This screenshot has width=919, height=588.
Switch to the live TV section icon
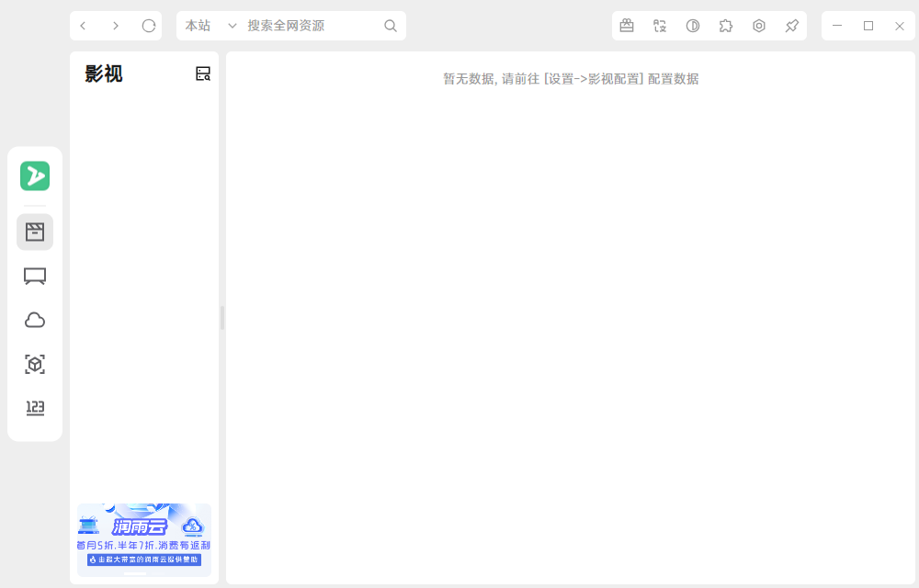(x=34, y=276)
